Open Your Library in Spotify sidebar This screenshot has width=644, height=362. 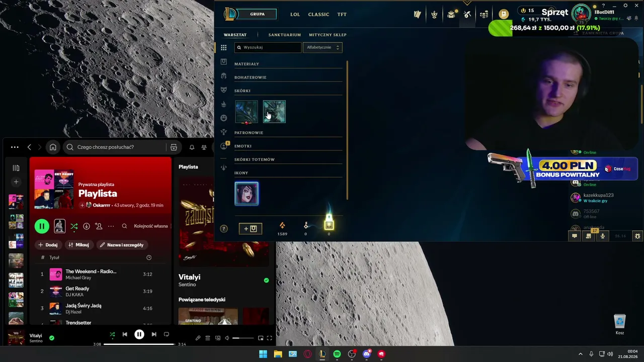tap(16, 168)
